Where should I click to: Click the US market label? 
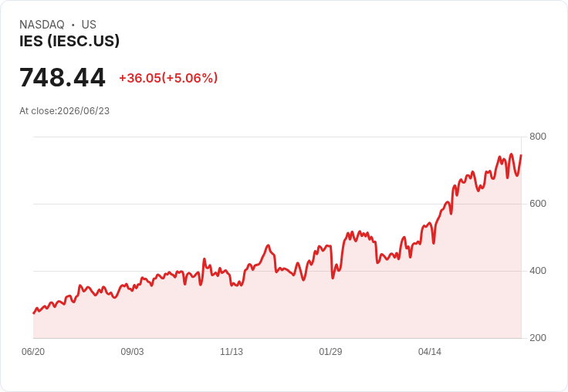click(89, 24)
